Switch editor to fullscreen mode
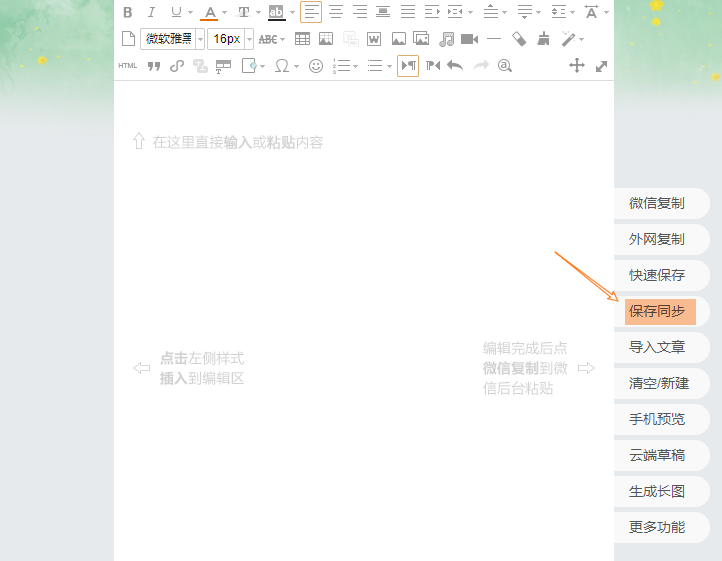This screenshot has width=722, height=561. click(x=601, y=66)
